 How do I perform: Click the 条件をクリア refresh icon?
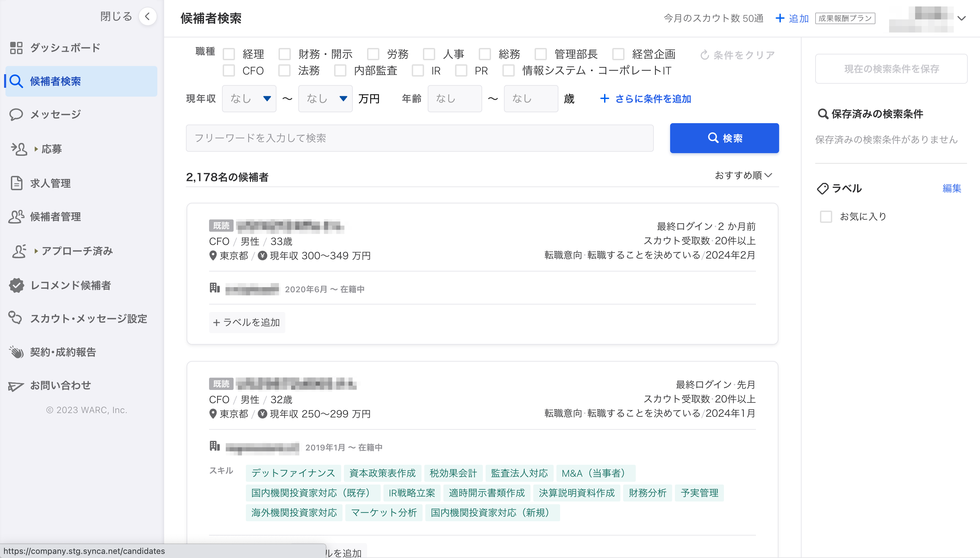(705, 55)
